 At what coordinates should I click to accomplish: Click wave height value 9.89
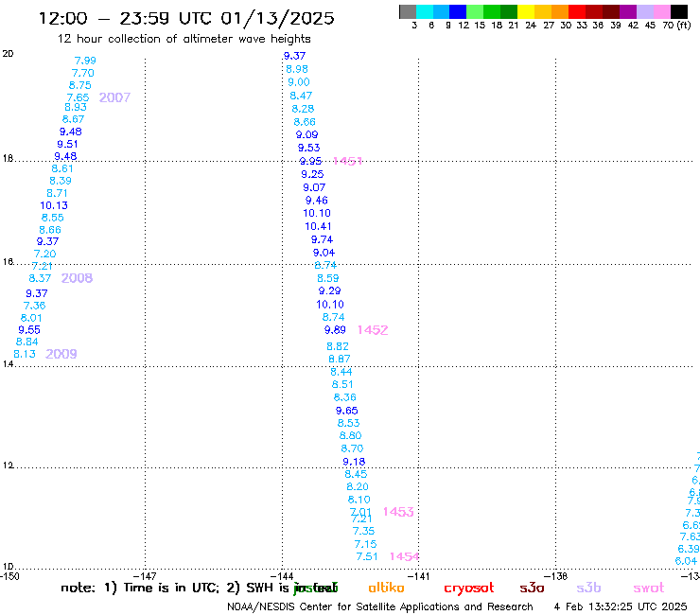(x=335, y=330)
